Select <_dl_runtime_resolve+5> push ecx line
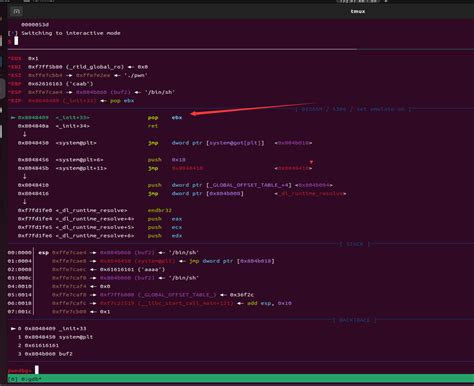474x386 pixels. pos(100,227)
